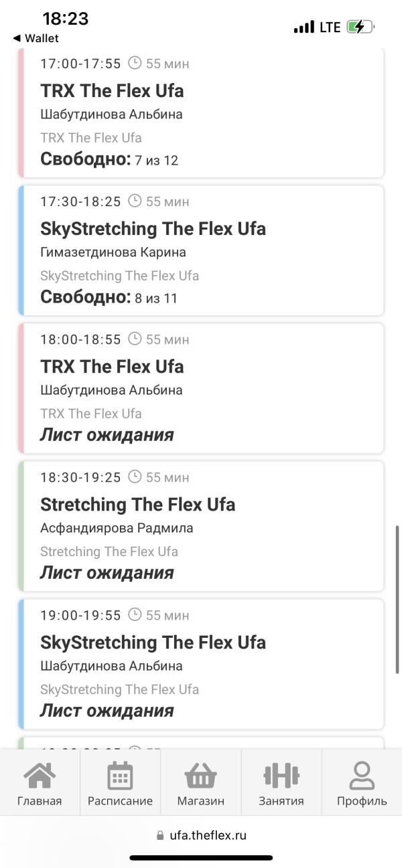Screen dimensions: 402x868
Task: Select the 18:00-18:55 TRX class title
Action: coord(112,366)
